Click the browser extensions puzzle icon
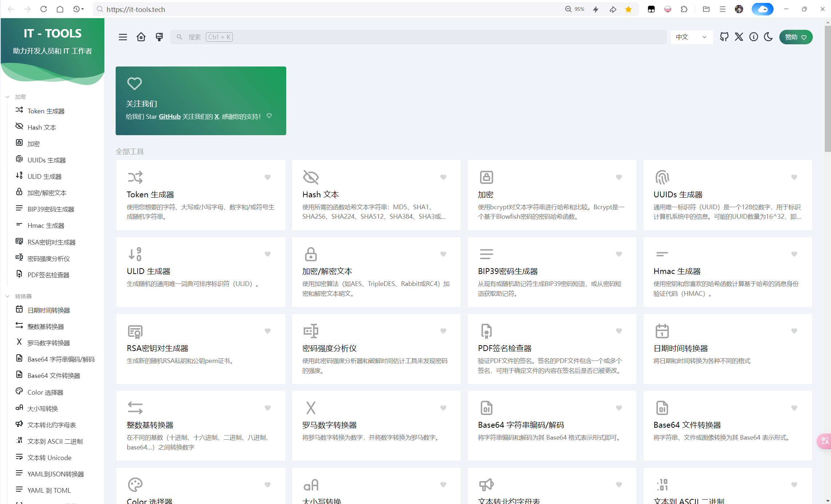 click(x=684, y=9)
